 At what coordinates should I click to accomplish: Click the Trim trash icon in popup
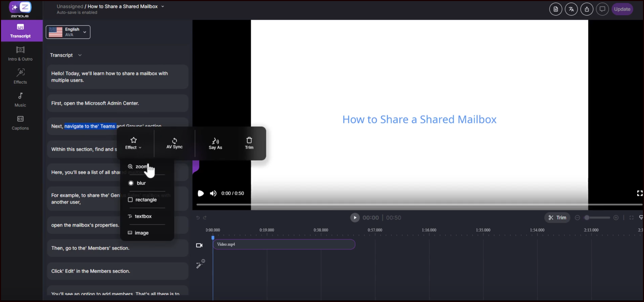(249, 140)
